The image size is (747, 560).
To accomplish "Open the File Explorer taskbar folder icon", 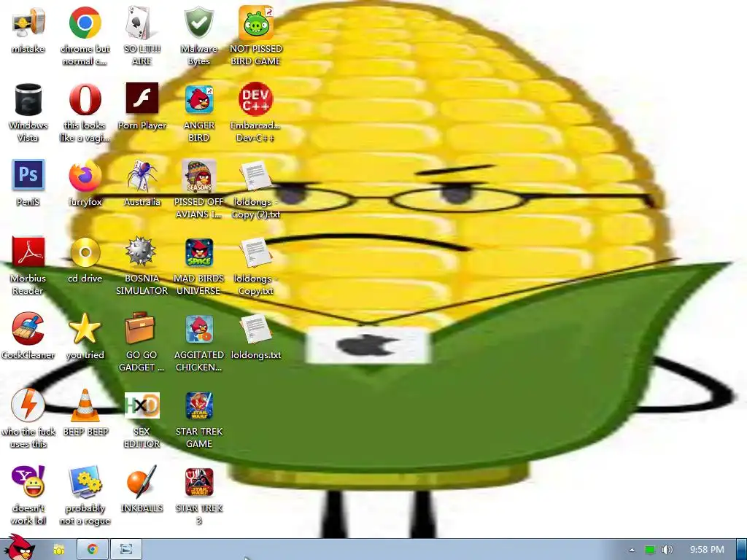I will 59,550.
